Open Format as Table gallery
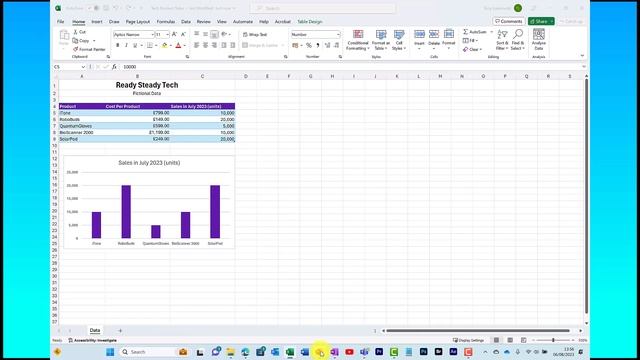640x360 pixels. click(380, 40)
